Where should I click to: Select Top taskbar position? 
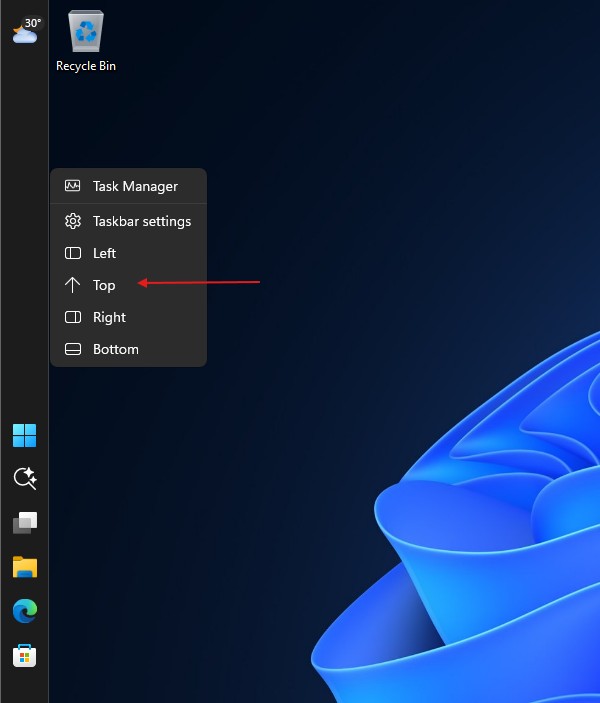[128, 285]
